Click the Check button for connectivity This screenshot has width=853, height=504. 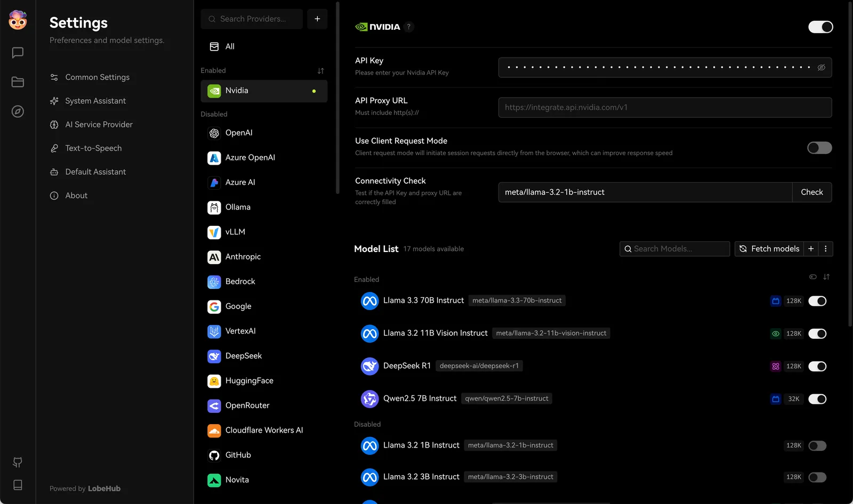811,192
